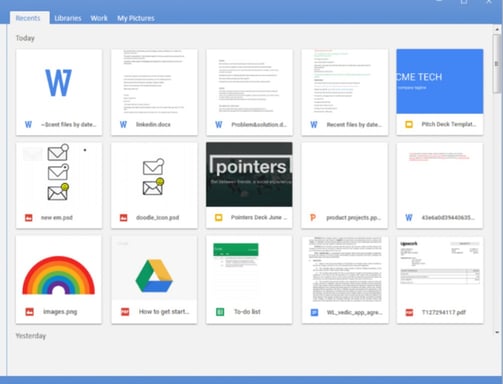Open the three-envelope thumbnail of new em.psd
503x384 pixels.
[x=59, y=175]
